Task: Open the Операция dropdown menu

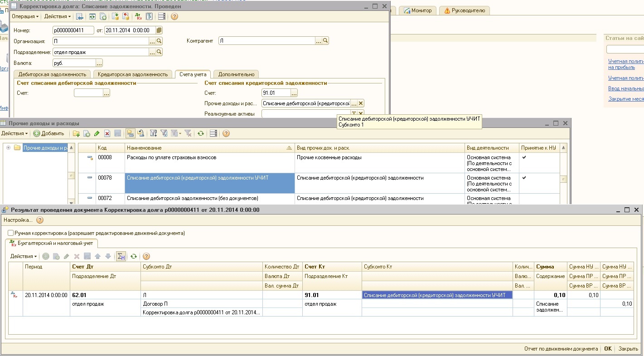Action: (x=25, y=16)
